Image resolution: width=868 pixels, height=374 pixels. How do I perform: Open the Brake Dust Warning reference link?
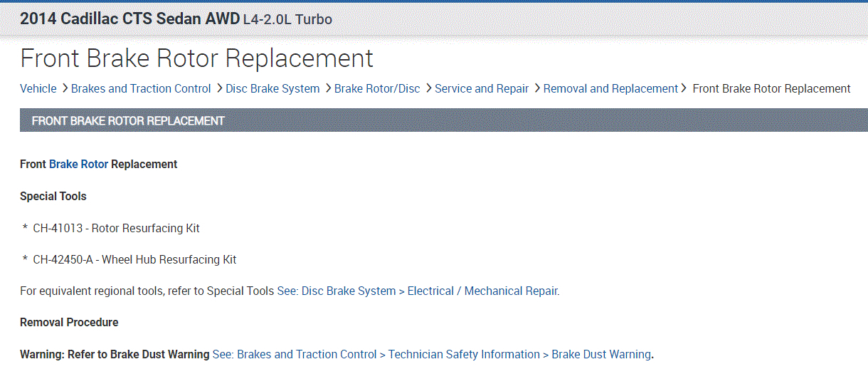(x=431, y=355)
